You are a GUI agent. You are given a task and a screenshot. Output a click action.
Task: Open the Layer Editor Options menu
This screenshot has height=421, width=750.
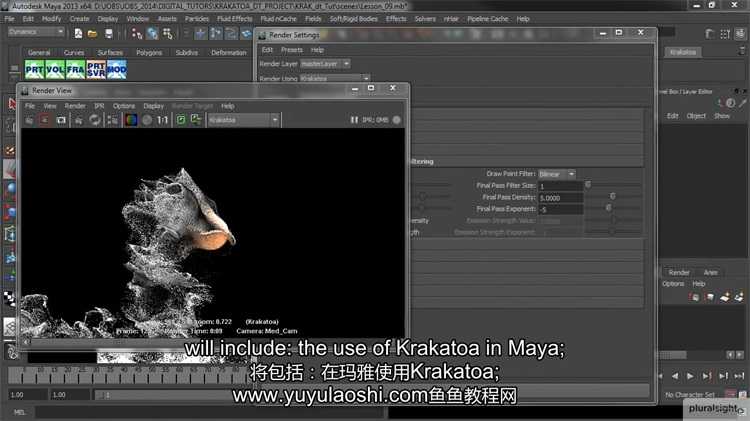673,284
